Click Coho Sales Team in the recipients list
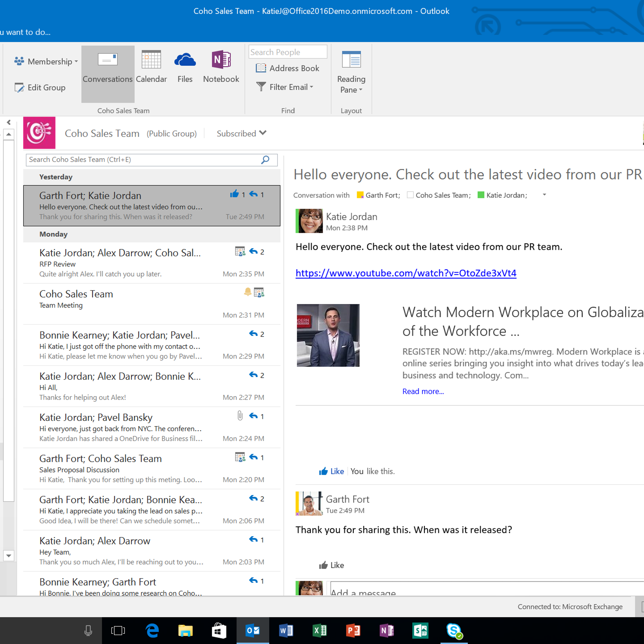Screen dimensions: 644x644 tap(443, 195)
